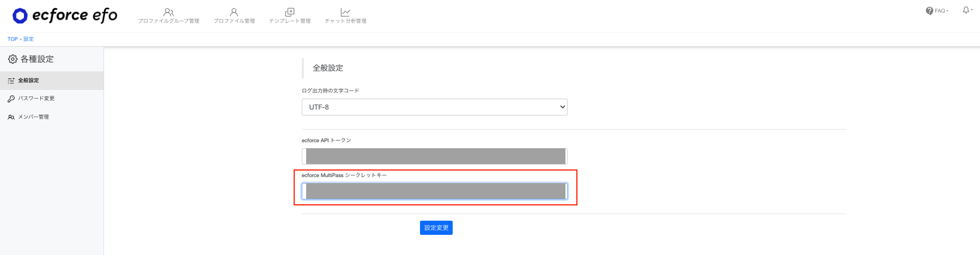This screenshot has height=255, width=980.
Task: Open the チャット分析管理 chart icon
Action: pyautogui.click(x=345, y=11)
